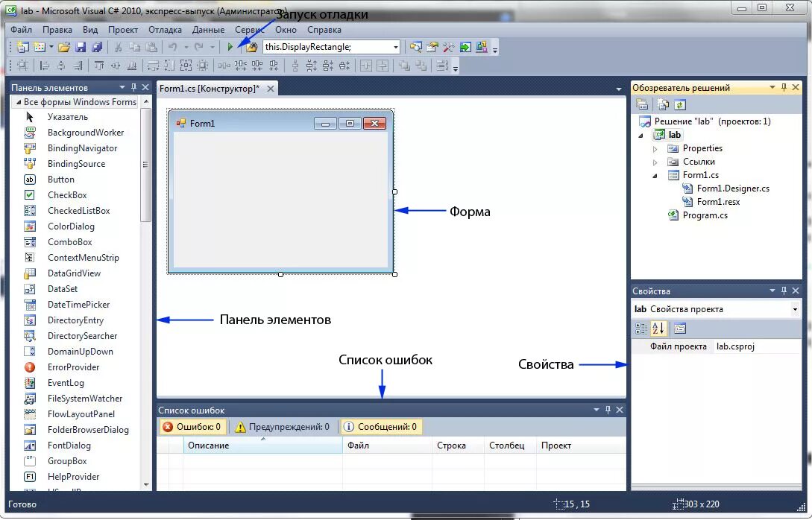The image size is (812, 520).
Task: Pin the Панель элементов toolbox panel
Action: 133,87
